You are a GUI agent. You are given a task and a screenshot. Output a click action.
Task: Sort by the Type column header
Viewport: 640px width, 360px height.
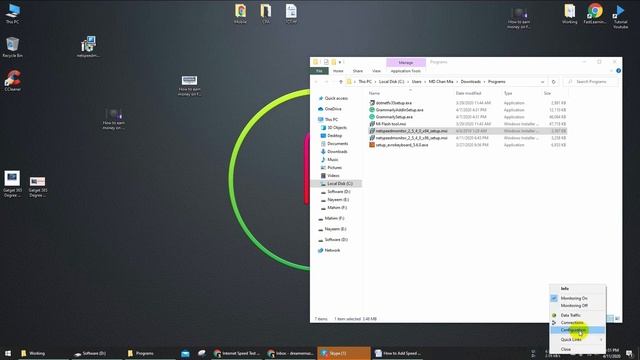(508, 93)
